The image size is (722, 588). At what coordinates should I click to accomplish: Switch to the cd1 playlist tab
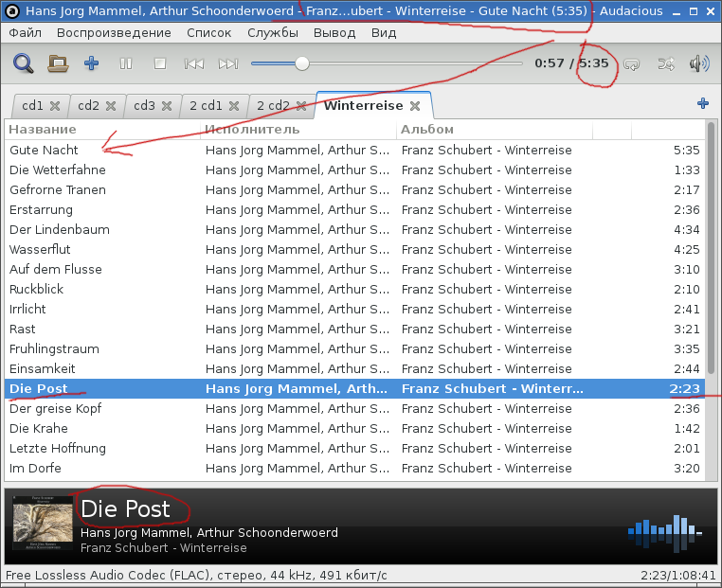33,106
